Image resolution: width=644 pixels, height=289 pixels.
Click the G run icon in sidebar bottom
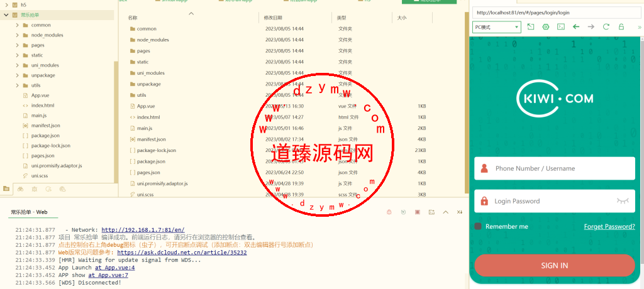(48, 189)
